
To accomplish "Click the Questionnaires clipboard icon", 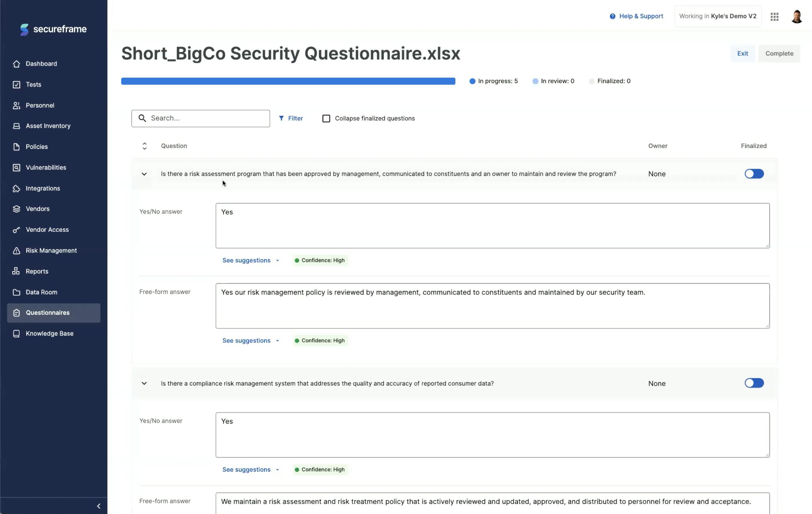I will click(16, 313).
